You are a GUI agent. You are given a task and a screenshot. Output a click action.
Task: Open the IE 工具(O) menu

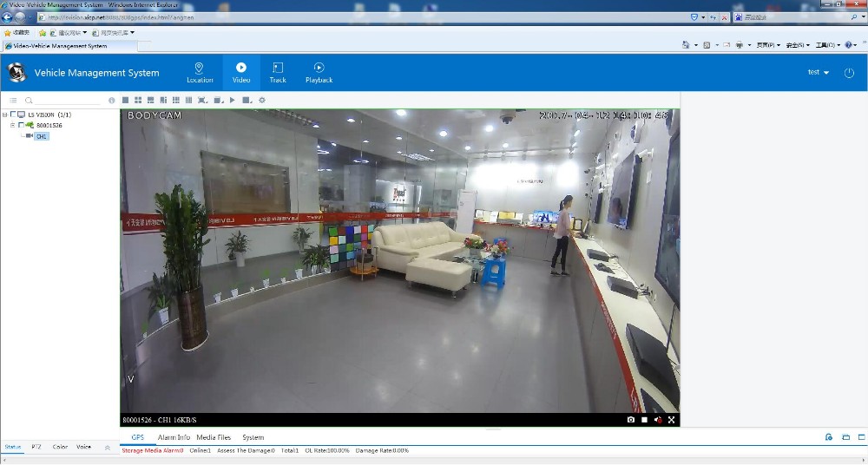[827, 45]
